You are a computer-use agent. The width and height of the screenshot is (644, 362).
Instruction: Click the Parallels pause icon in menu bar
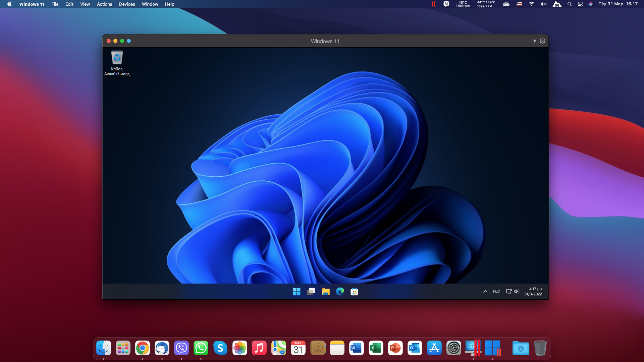[x=433, y=4]
